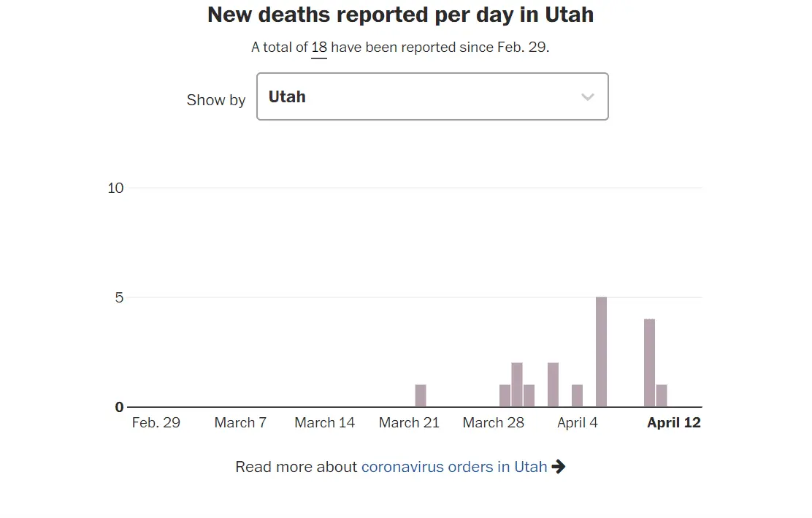Click the Feb. 29 axis label
The height and width of the screenshot is (518, 812).
[x=156, y=423]
